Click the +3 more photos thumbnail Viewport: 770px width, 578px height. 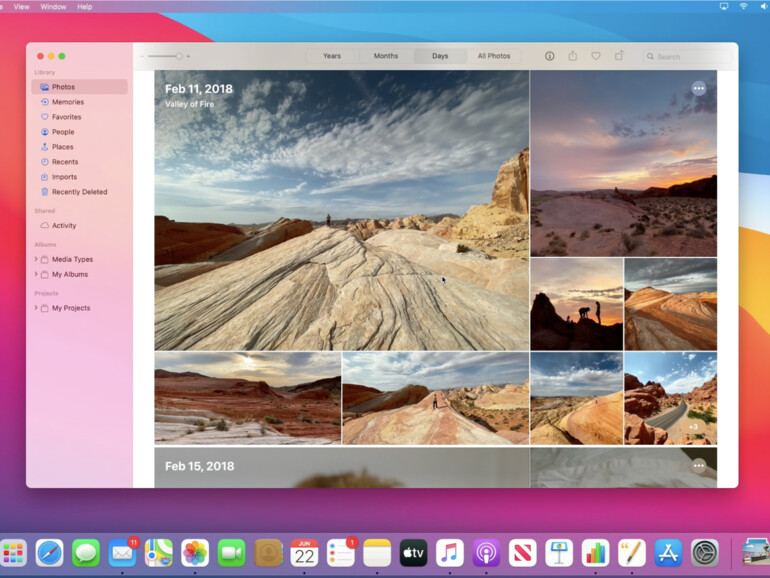(x=670, y=398)
